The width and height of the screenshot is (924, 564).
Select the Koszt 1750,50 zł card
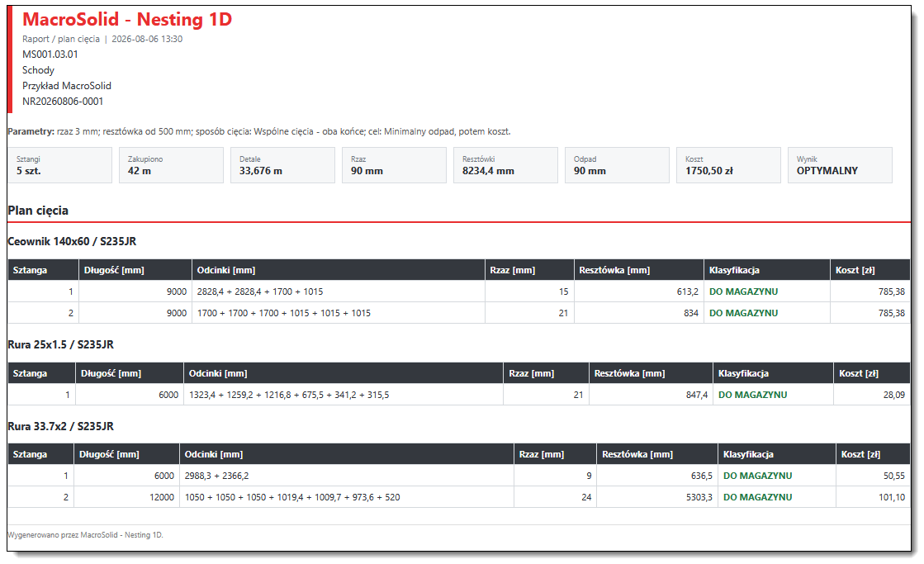[x=728, y=165]
